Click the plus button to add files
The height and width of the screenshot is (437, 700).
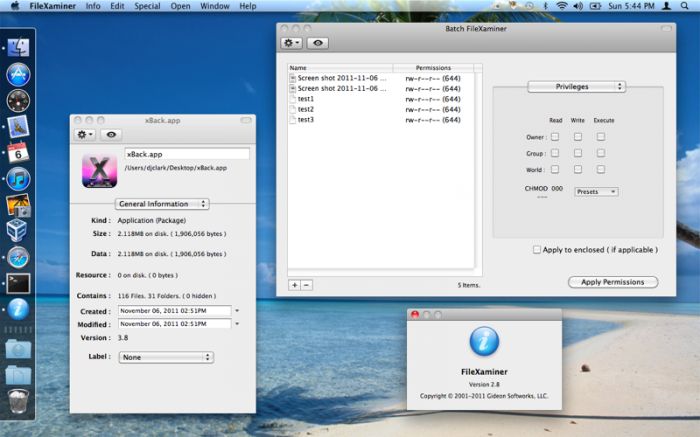click(295, 285)
